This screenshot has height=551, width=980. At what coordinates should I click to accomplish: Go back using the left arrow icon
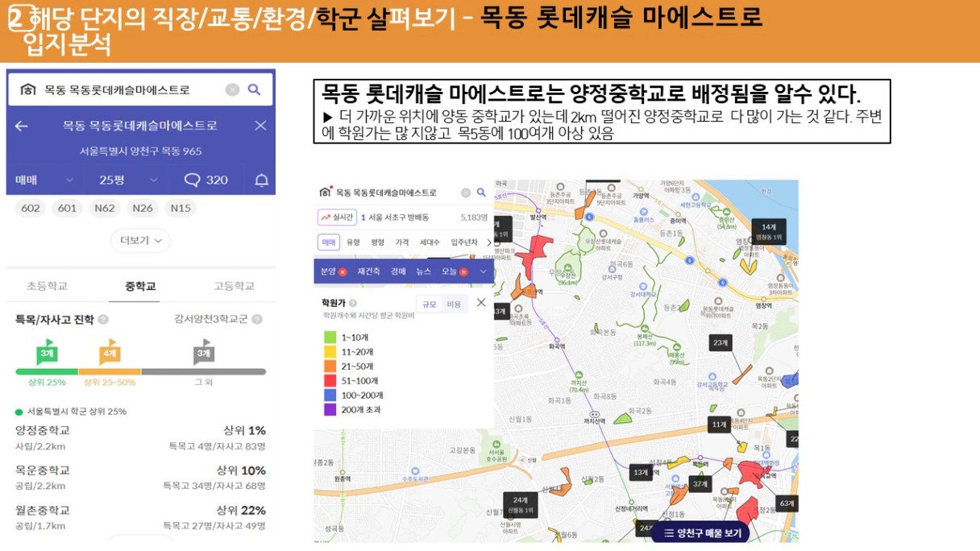(21, 126)
